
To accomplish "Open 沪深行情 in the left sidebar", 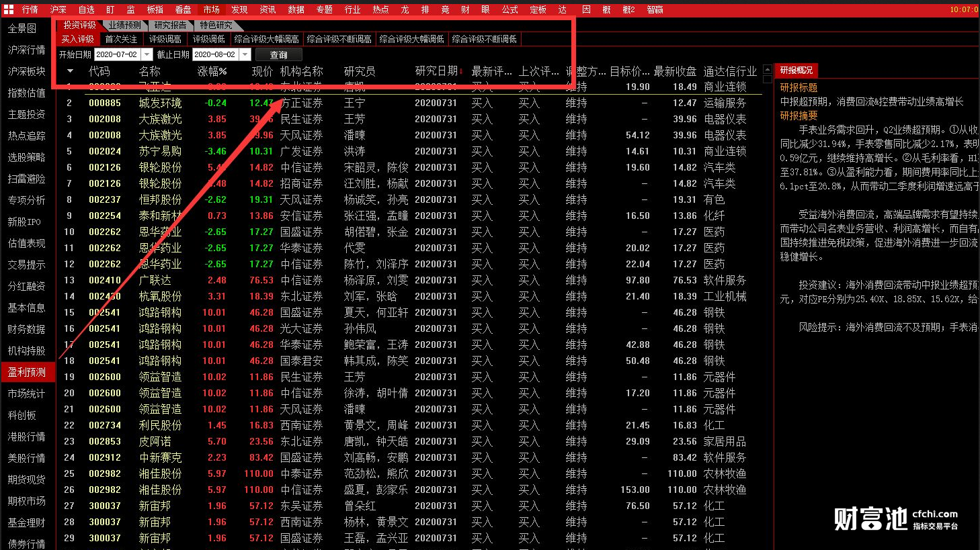I will tap(27, 50).
